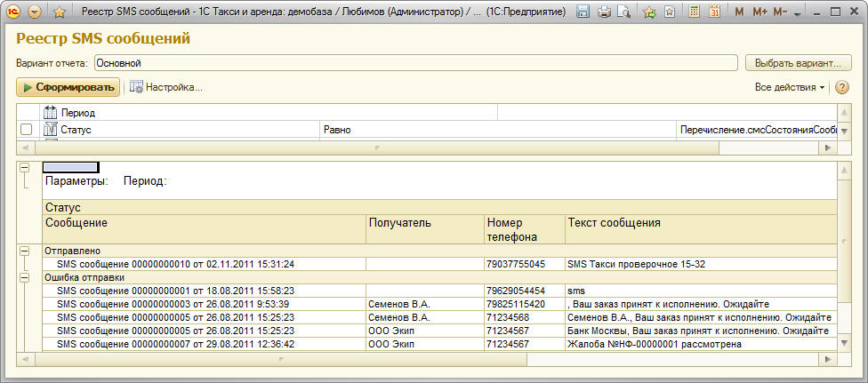
Task: Open print preview from title bar
Action: [623, 12]
